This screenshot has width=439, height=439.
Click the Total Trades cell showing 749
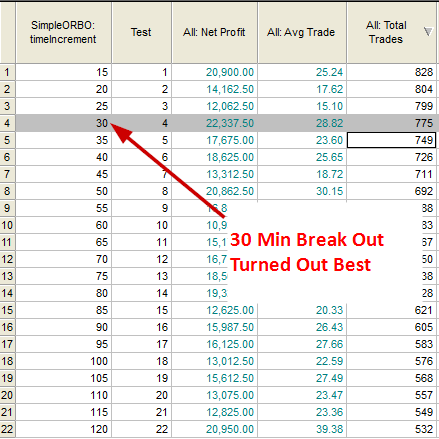coord(391,140)
